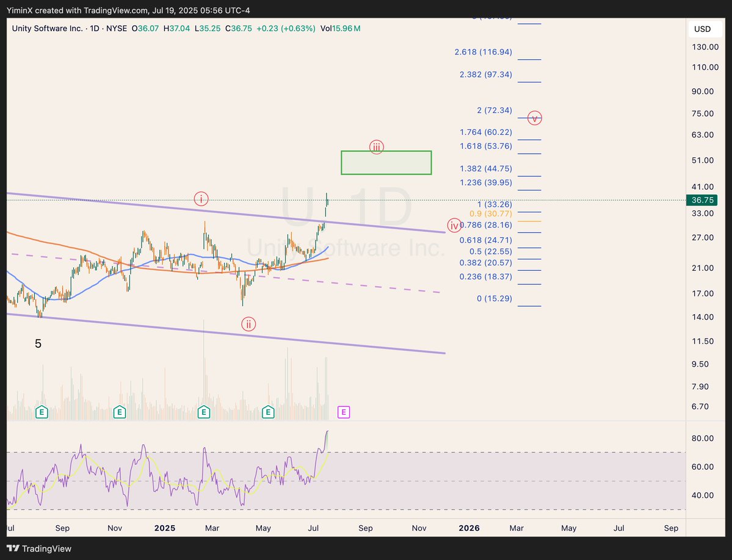732x560 pixels.
Task: Click the 2026 label on the time axis
Action: coord(469,528)
